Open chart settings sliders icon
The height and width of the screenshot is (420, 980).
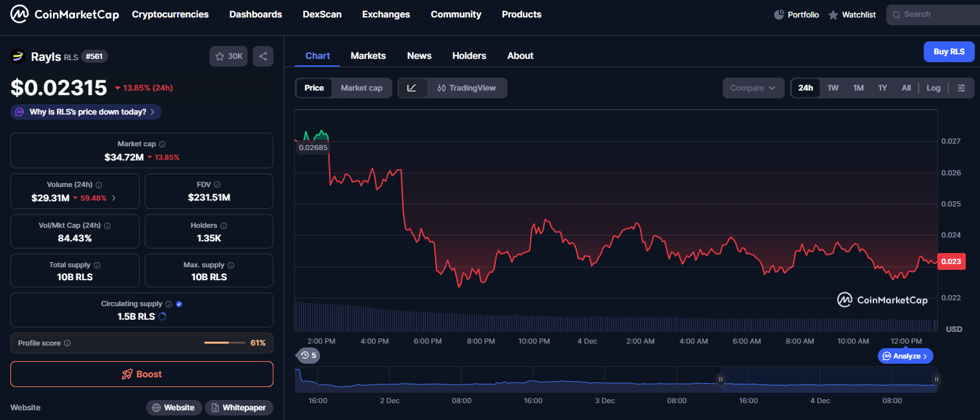[x=962, y=88]
